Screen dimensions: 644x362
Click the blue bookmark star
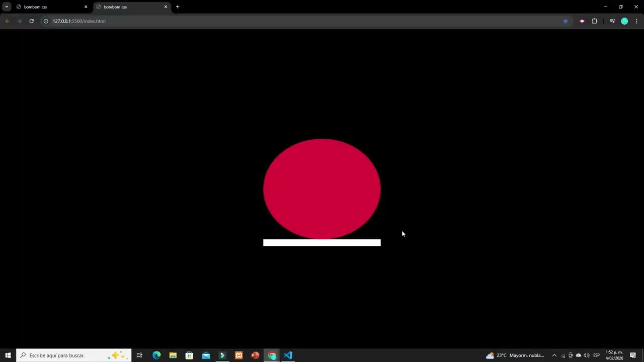pyautogui.click(x=566, y=21)
